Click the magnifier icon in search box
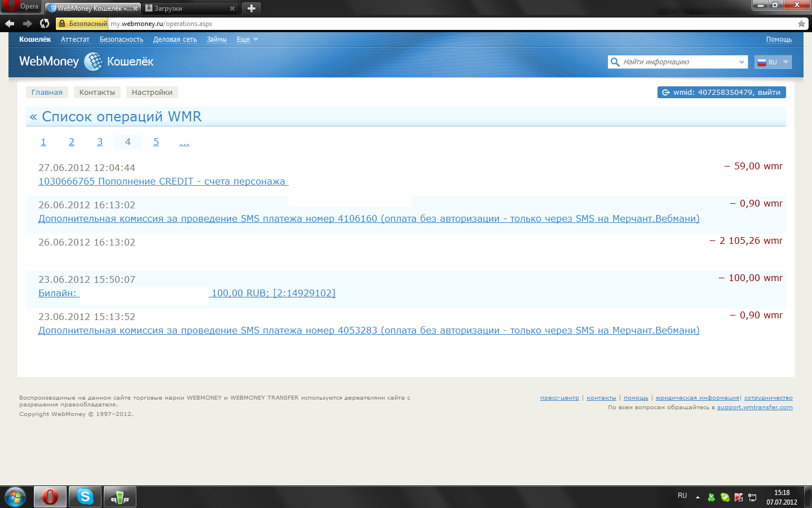This screenshot has width=812, height=508. pyautogui.click(x=615, y=62)
